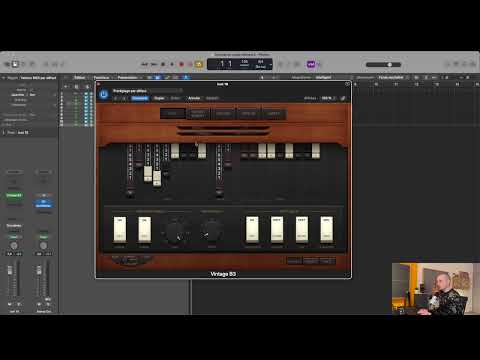Click the rightmost white preset key at top

(x=316, y=151)
